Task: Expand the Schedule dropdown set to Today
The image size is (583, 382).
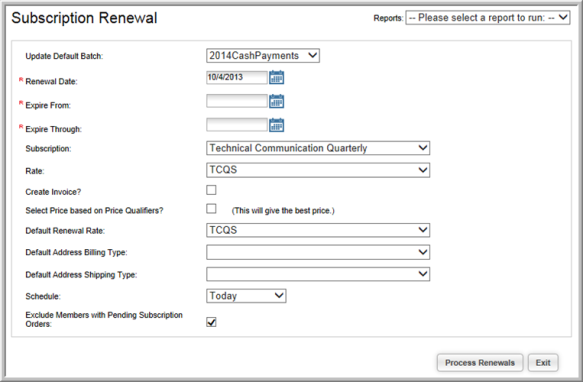Action: pyautogui.click(x=246, y=296)
